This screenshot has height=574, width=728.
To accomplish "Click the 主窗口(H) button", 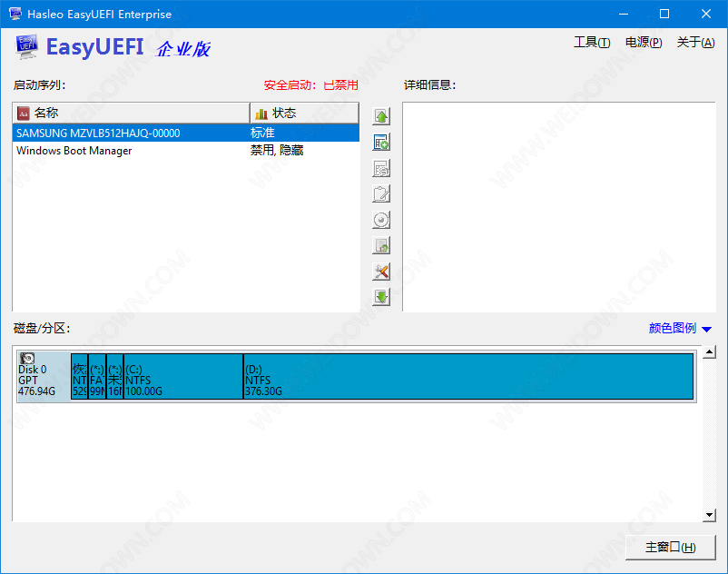I will pos(671,548).
